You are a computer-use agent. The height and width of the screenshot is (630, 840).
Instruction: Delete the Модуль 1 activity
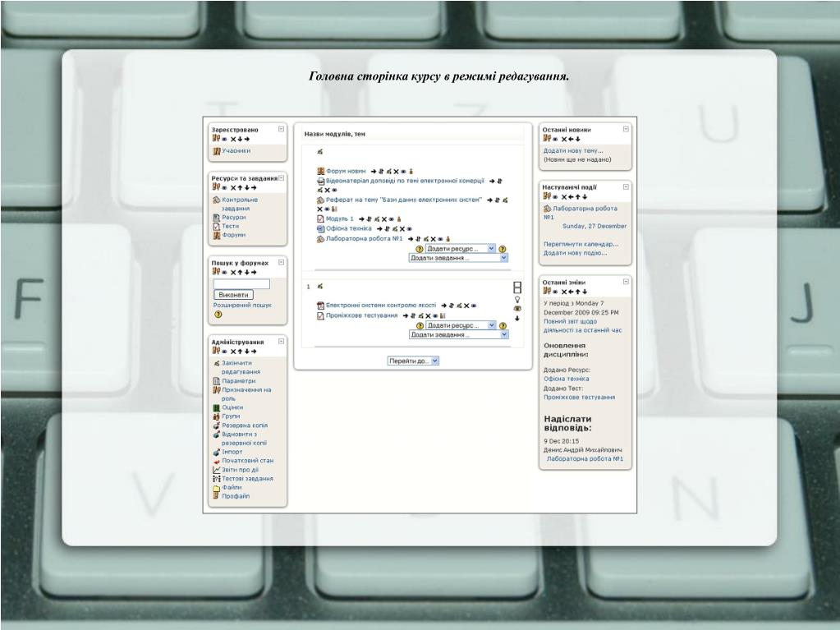[384, 219]
